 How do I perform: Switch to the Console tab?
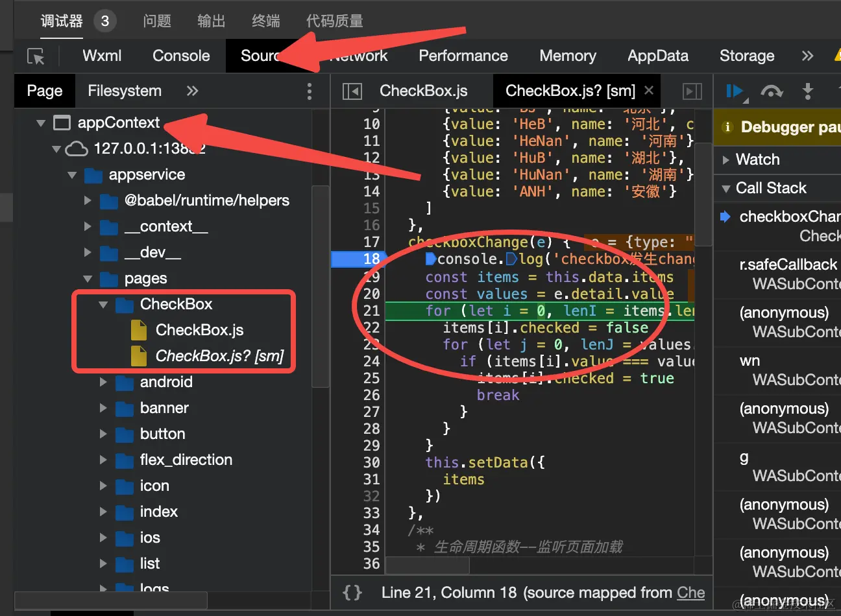point(181,56)
